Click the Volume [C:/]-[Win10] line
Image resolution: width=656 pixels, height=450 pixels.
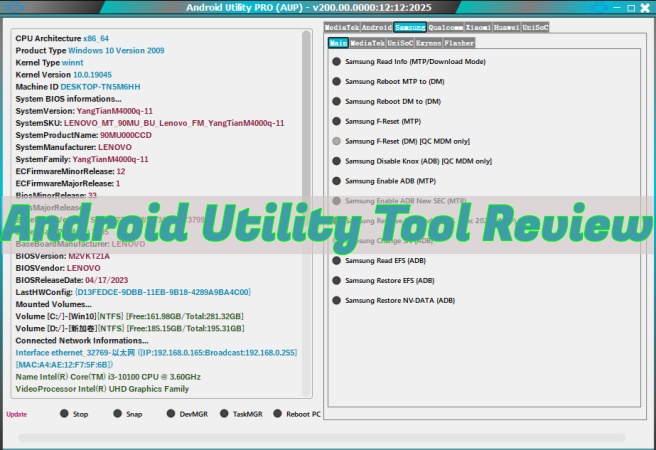130,316
